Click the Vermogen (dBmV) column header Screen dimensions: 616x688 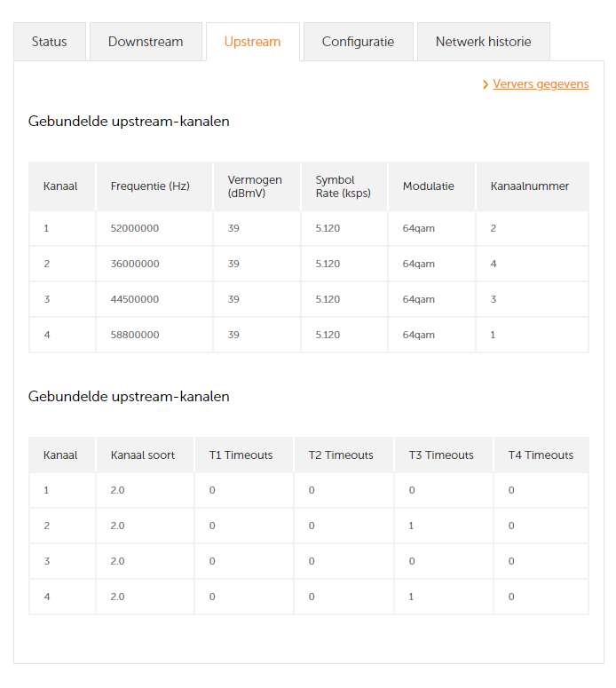[x=254, y=186]
